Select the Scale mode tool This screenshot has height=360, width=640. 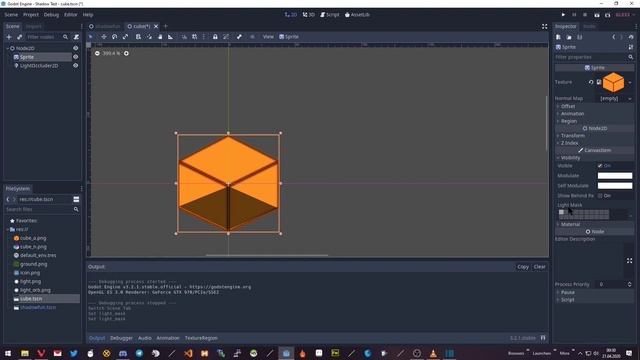[125, 37]
